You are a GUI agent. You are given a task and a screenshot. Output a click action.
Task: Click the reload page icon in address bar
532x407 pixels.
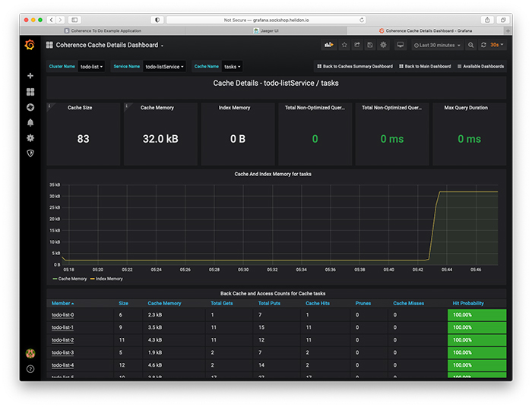362,20
